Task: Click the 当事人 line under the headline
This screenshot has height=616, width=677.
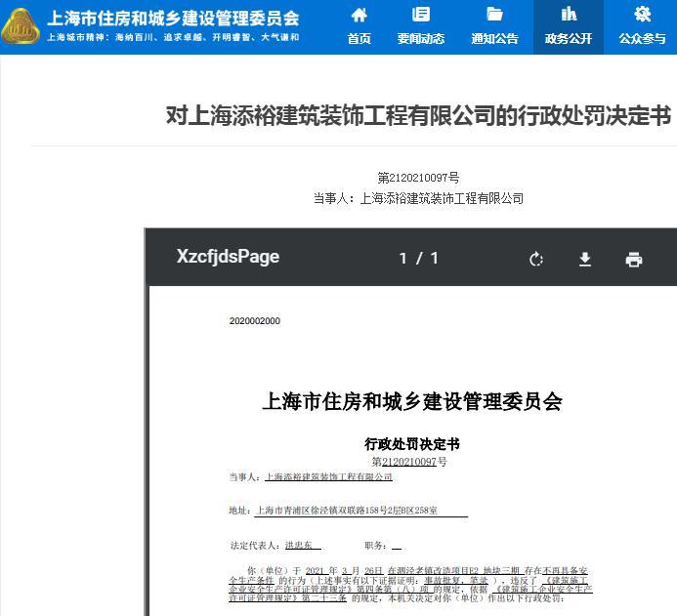Action: pyautogui.click(x=418, y=198)
